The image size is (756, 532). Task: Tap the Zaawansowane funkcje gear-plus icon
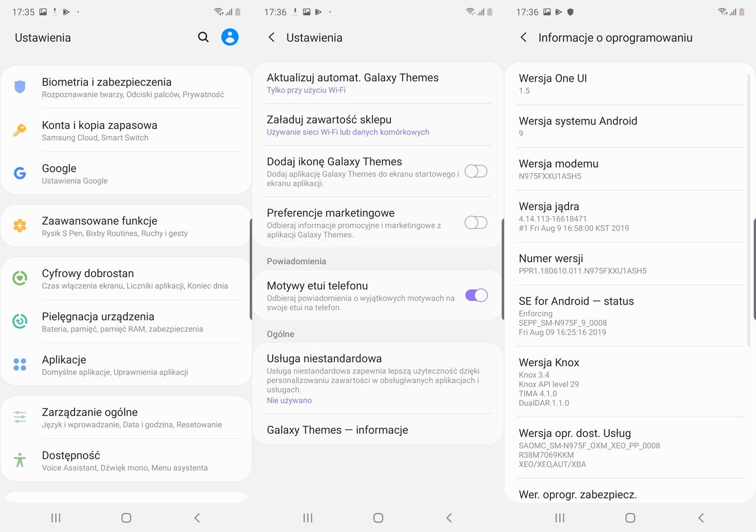(20, 226)
